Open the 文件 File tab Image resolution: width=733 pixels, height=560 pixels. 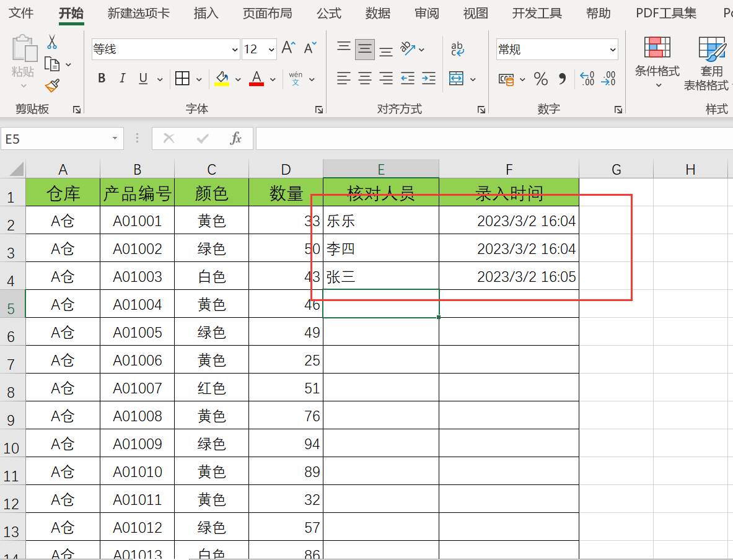(x=21, y=13)
